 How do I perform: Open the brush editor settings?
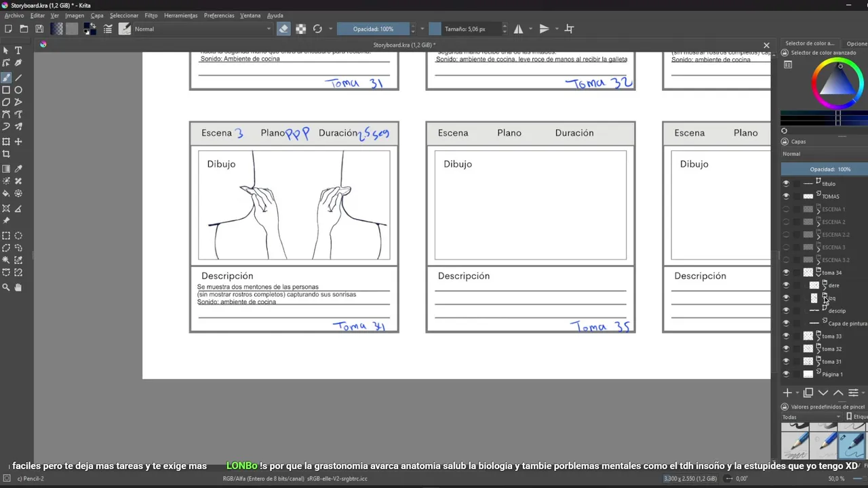pyautogui.click(x=108, y=29)
